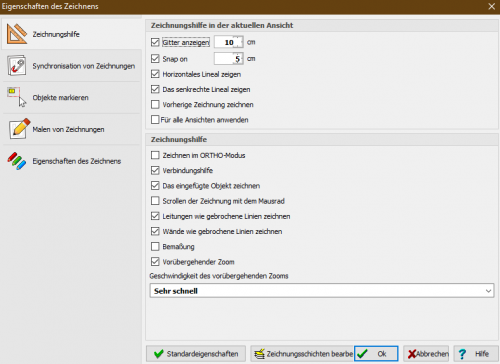
Task: Toggle Gitter anzeigen checkbox
Action: coord(155,42)
